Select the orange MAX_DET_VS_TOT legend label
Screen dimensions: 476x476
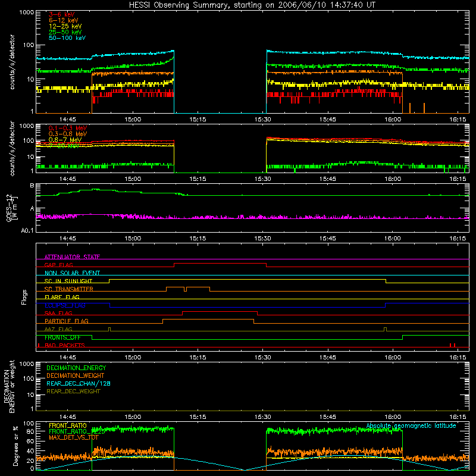pyautogui.click(x=74, y=437)
